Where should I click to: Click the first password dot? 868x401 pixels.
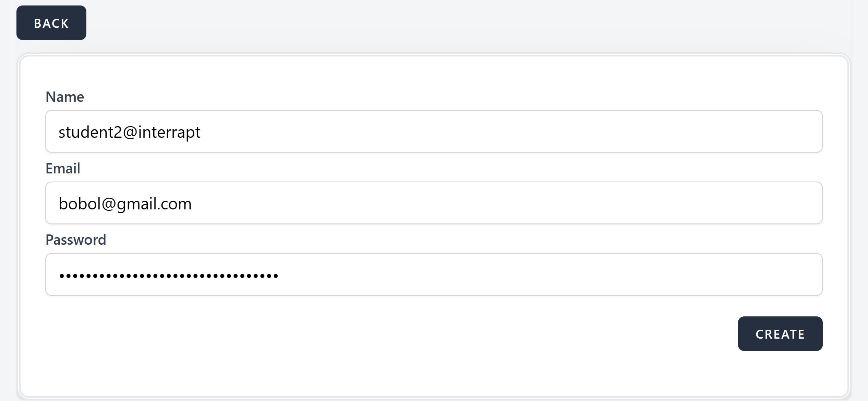[x=62, y=276]
